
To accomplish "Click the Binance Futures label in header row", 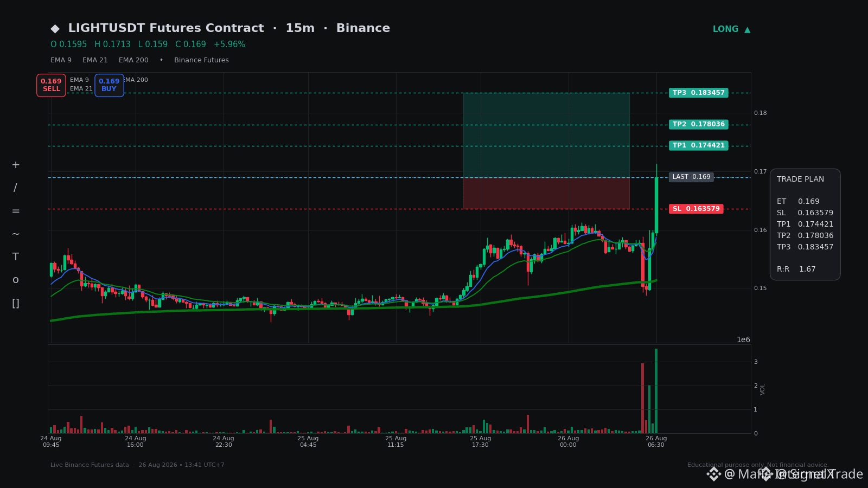I will [201, 60].
